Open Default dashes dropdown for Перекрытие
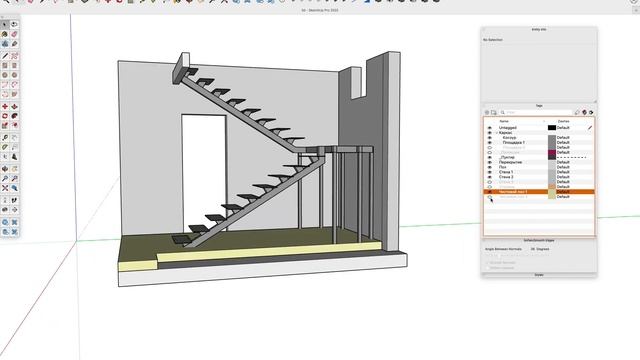This screenshot has height=360, width=640. 563,162
